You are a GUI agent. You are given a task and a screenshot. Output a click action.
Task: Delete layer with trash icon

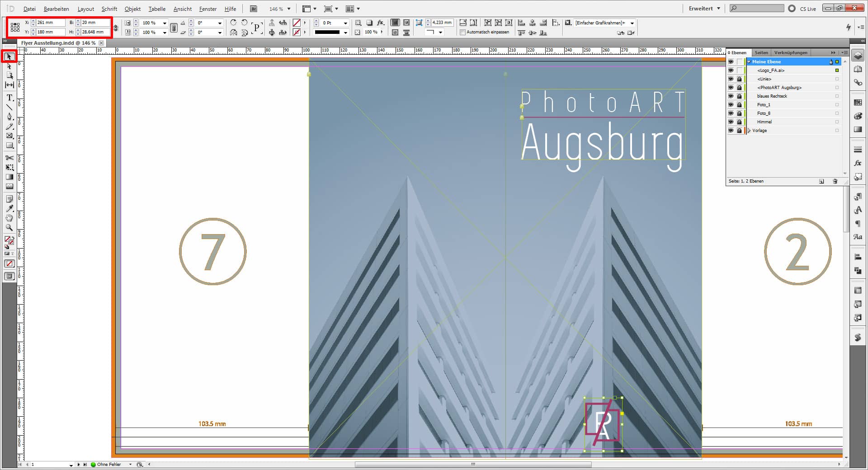click(835, 181)
